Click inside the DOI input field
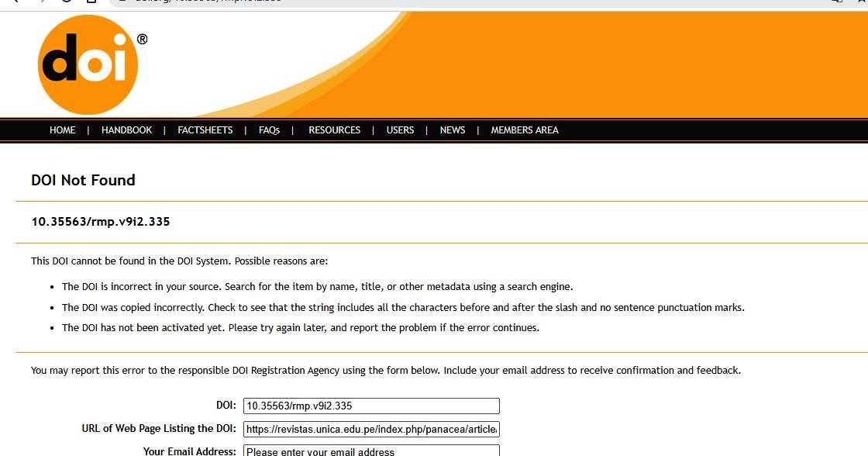 370,406
